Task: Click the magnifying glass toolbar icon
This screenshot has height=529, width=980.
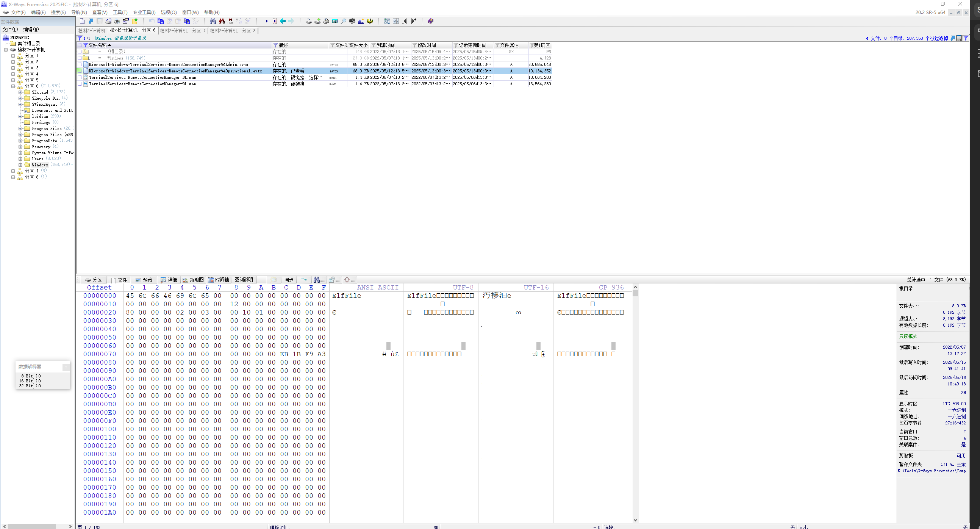Action: pyautogui.click(x=344, y=21)
